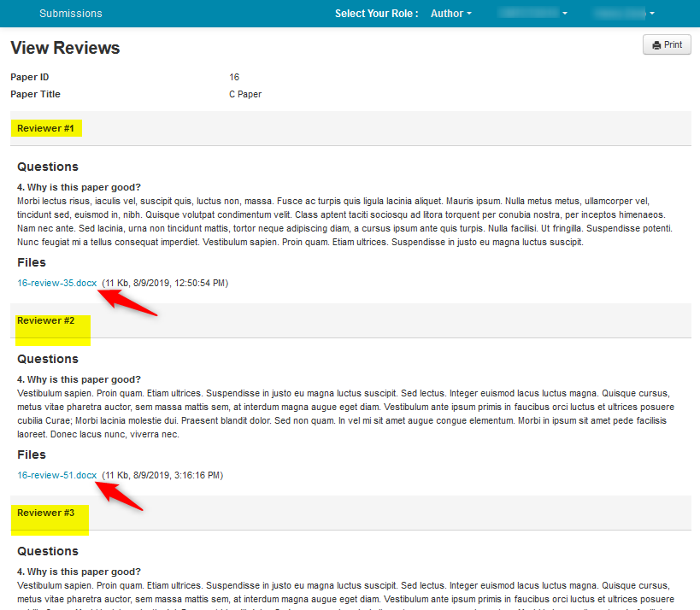This screenshot has height=610, width=700.
Task: Select the Reviewer #1 section header
Action: 46,129
